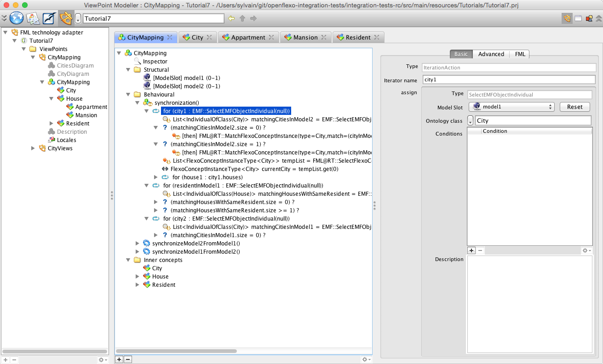Collapse the FML technology adapter node
Viewport: 603px width, 364px height.
tap(6, 33)
